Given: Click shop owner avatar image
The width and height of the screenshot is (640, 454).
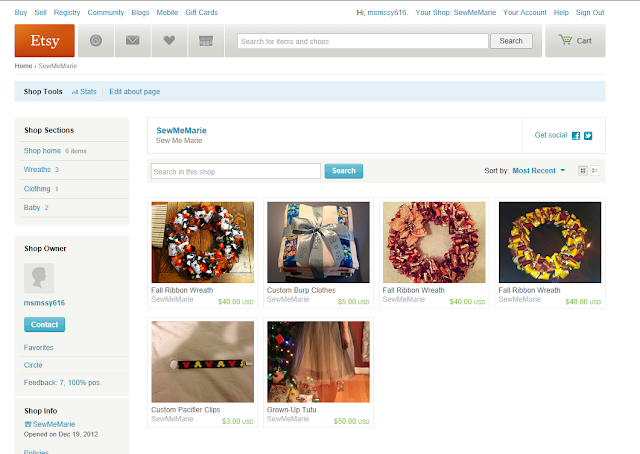Looking at the screenshot, I should pyautogui.click(x=39, y=278).
